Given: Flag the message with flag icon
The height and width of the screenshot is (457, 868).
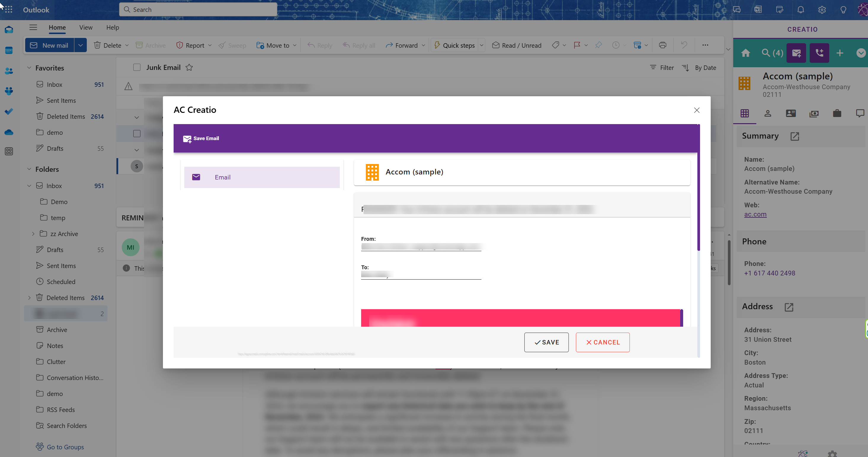Looking at the screenshot, I should (577, 45).
